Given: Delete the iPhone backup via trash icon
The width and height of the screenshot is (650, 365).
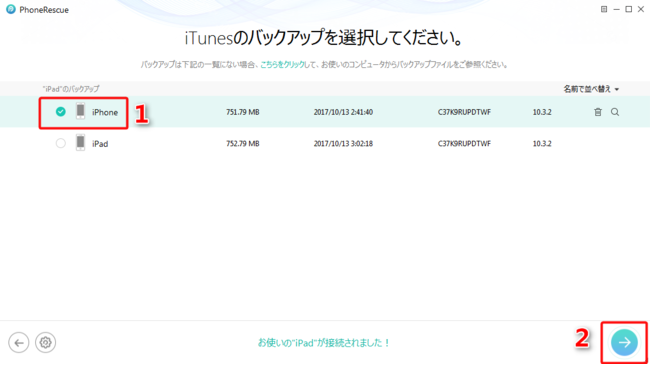Looking at the screenshot, I should [598, 112].
